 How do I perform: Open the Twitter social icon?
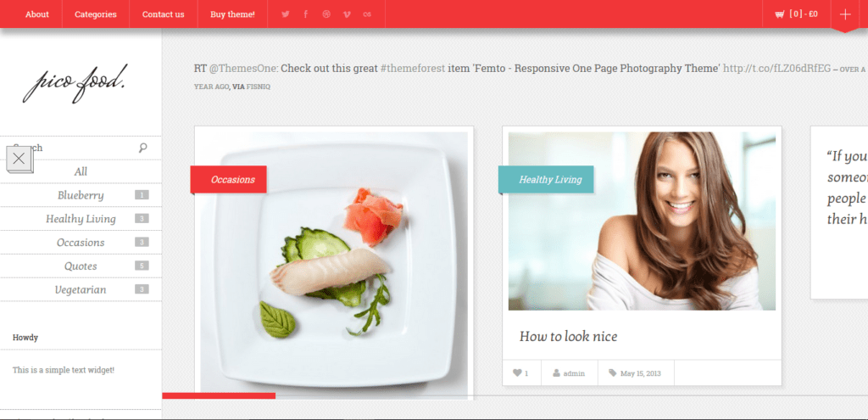285,14
